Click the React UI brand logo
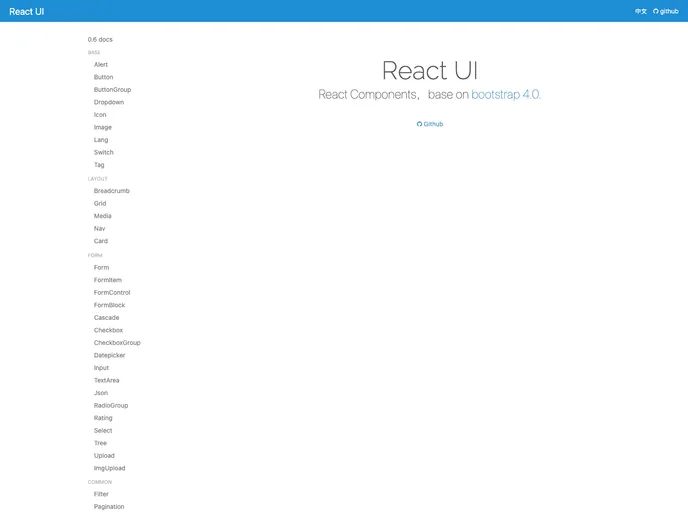The height and width of the screenshot is (512, 688). pos(26,11)
